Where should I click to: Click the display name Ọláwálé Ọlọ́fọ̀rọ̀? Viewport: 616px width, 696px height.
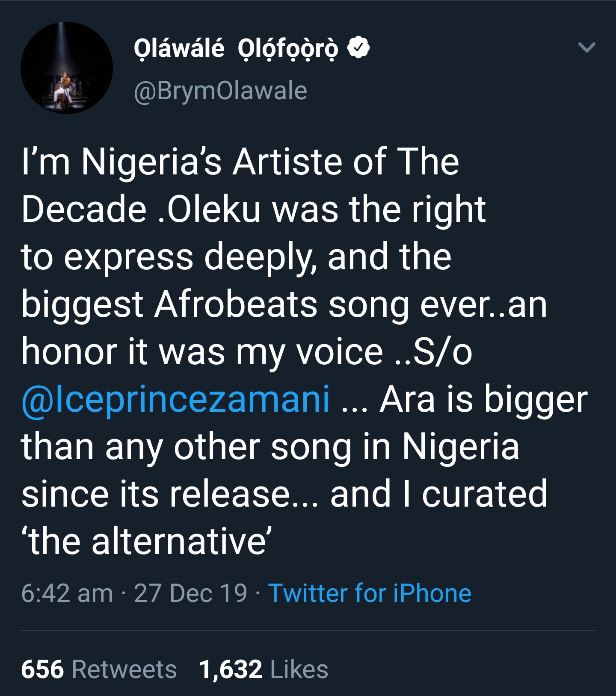[236, 48]
